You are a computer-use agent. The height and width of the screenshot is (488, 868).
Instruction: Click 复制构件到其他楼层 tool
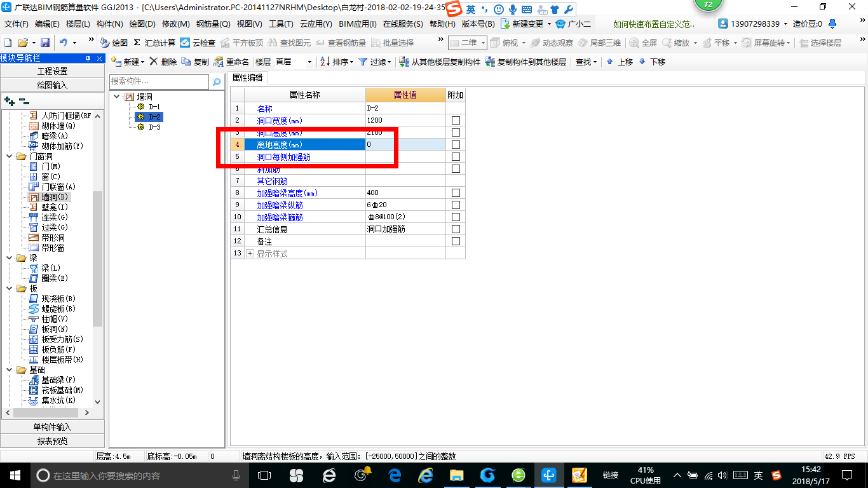526,62
